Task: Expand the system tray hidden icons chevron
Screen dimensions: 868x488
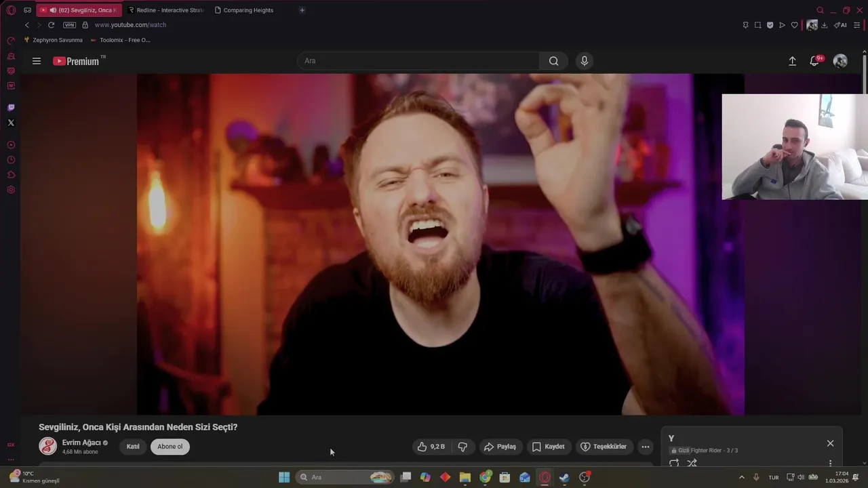Action: 741,477
